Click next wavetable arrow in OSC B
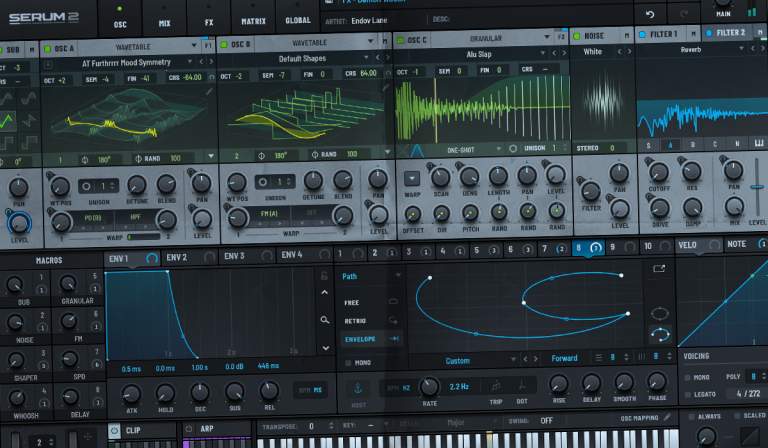 [x=387, y=58]
